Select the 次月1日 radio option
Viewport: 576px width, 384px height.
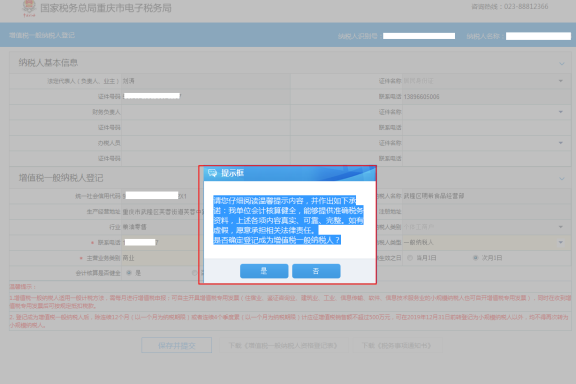point(475,258)
